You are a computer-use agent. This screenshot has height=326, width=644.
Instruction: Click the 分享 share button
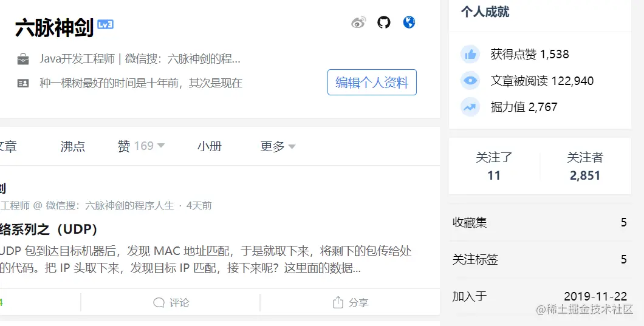(351, 302)
